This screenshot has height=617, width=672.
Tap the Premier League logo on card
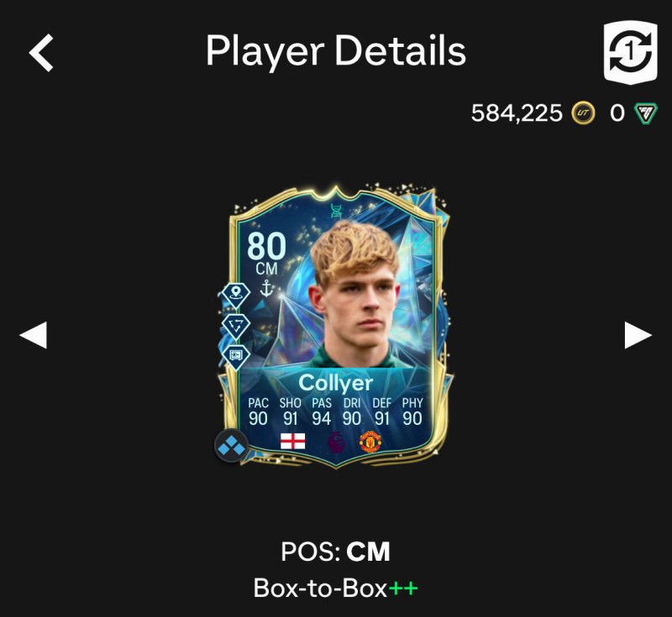tap(335, 442)
